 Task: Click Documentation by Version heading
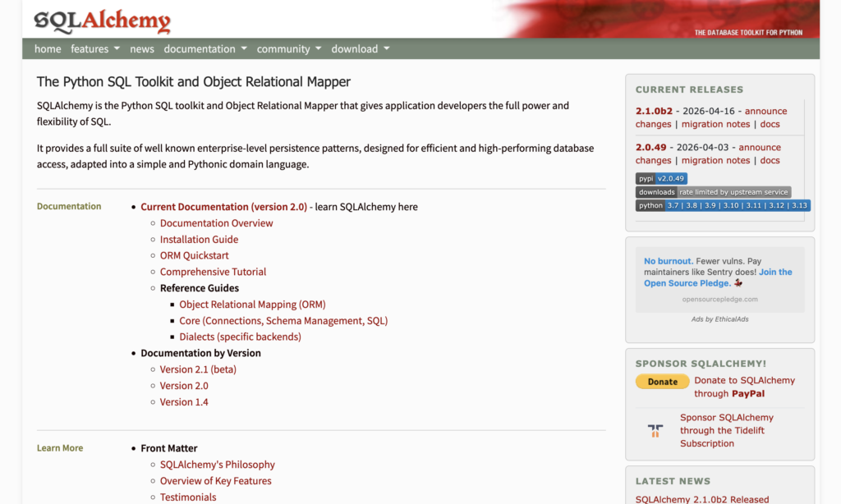coord(200,353)
